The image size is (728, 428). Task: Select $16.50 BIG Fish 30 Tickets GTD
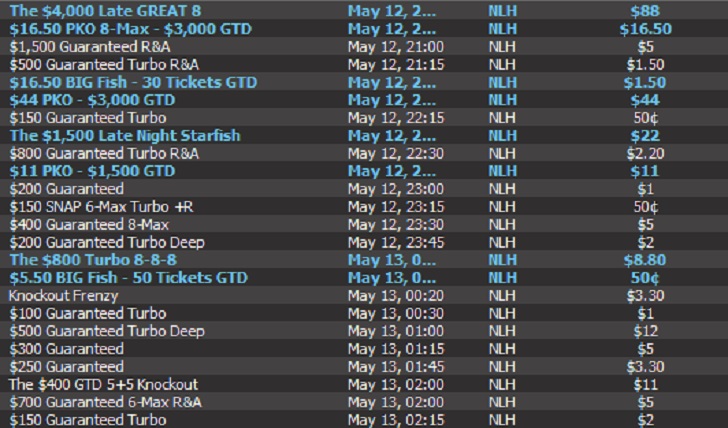(364, 82)
